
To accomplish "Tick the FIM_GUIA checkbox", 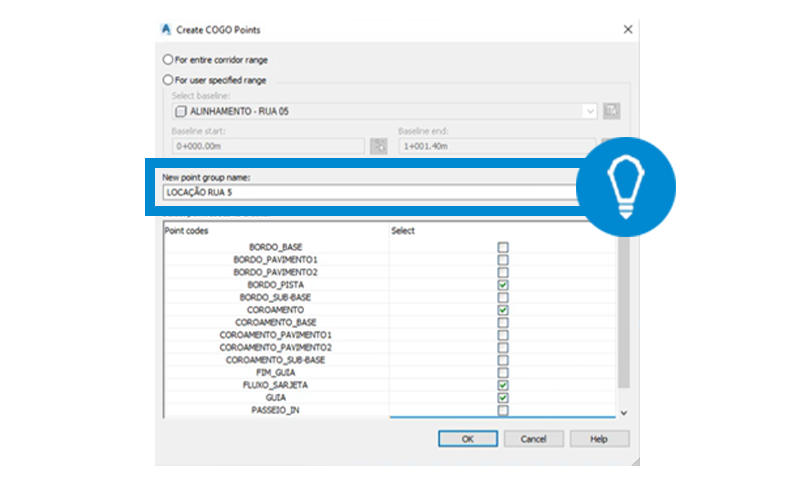I will pyautogui.click(x=503, y=373).
